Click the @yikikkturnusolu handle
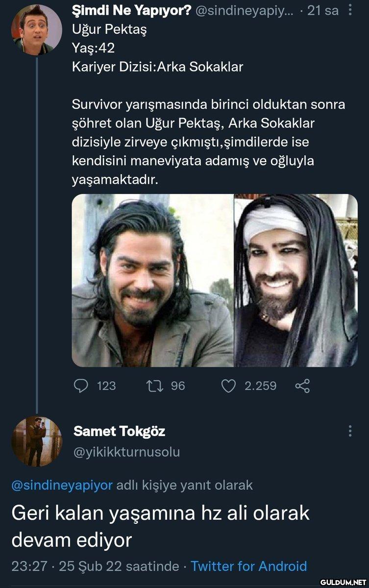The image size is (369, 588). point(126,452)
